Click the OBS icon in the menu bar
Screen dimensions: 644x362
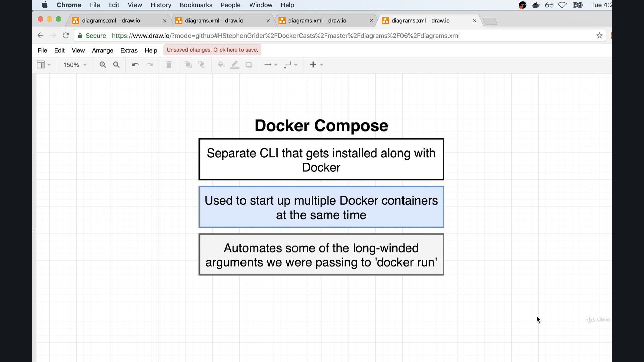click(523, 5)
